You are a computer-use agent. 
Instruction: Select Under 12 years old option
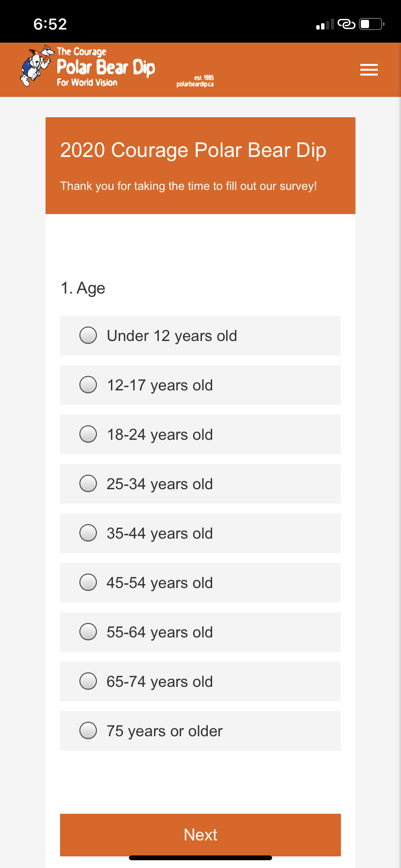(200, 336)
